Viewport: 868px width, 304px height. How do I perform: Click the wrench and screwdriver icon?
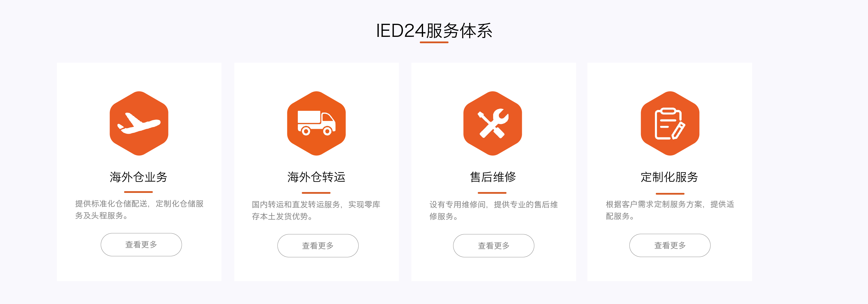point(493,123)
